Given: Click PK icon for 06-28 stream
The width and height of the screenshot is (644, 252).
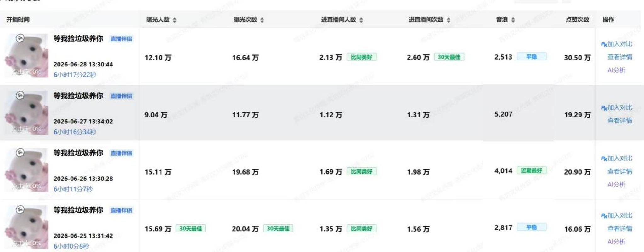Looking at the screenshot, I should [604, 44].
